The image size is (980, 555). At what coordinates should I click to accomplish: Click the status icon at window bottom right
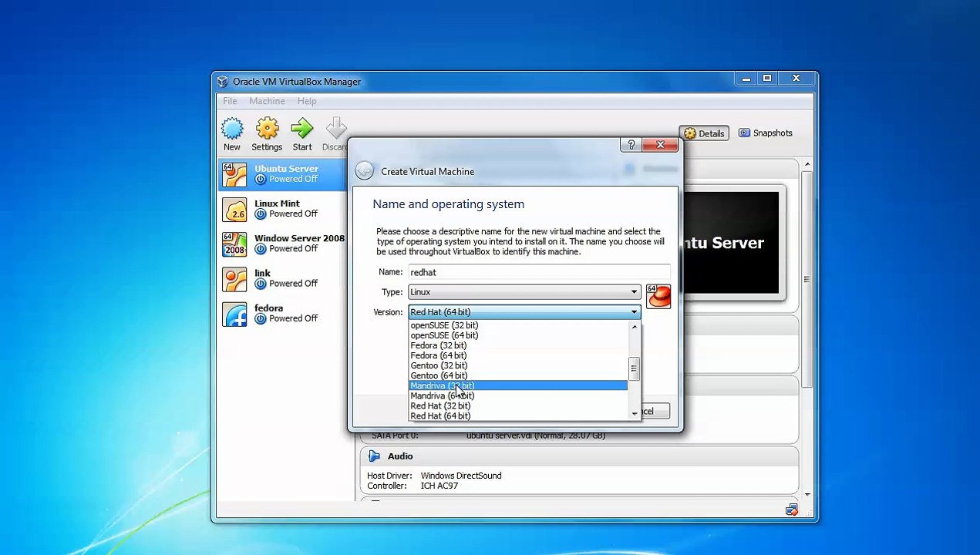click(x=791, y=510)
